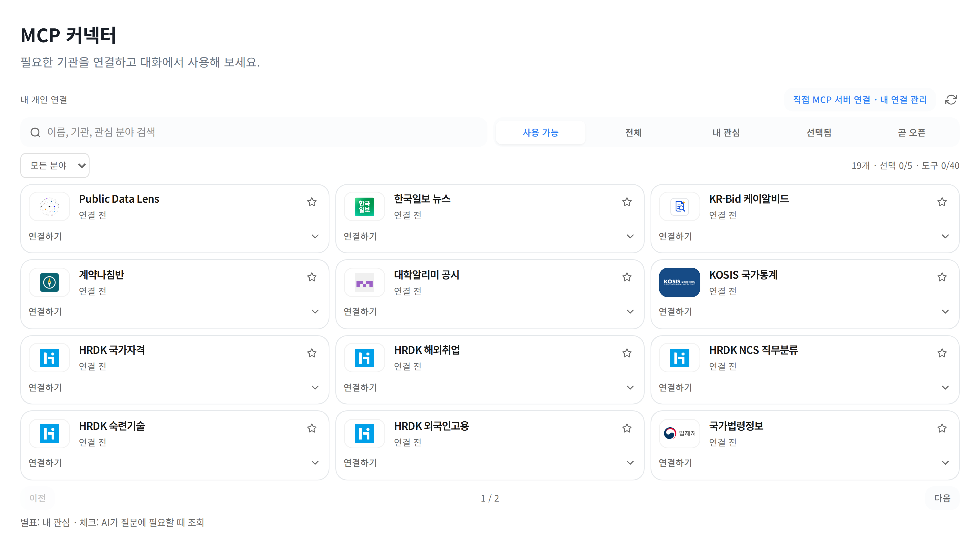980x548 pixels.
Task: Click the HRDK 해외취업 logo icon
Action: pyautogui.click(x=364, y=357)
